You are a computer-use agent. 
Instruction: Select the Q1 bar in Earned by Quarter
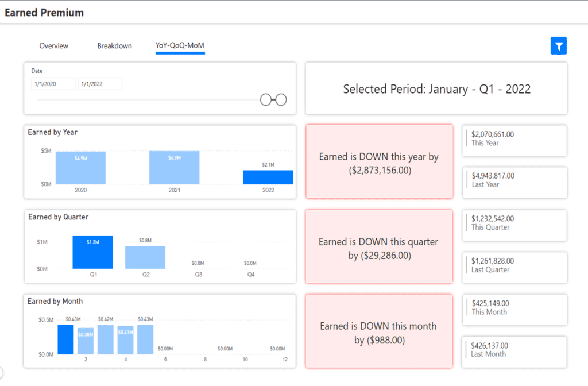(x=92, y=252)
